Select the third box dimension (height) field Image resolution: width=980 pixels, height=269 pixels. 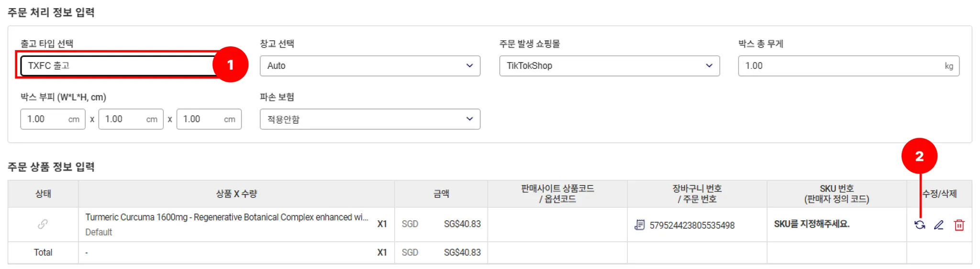(x=202, y=119)
